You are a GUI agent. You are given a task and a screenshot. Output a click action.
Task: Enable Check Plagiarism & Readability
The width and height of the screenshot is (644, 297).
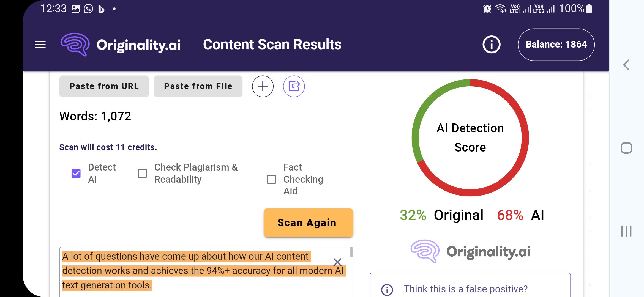(x=142, y=173)
